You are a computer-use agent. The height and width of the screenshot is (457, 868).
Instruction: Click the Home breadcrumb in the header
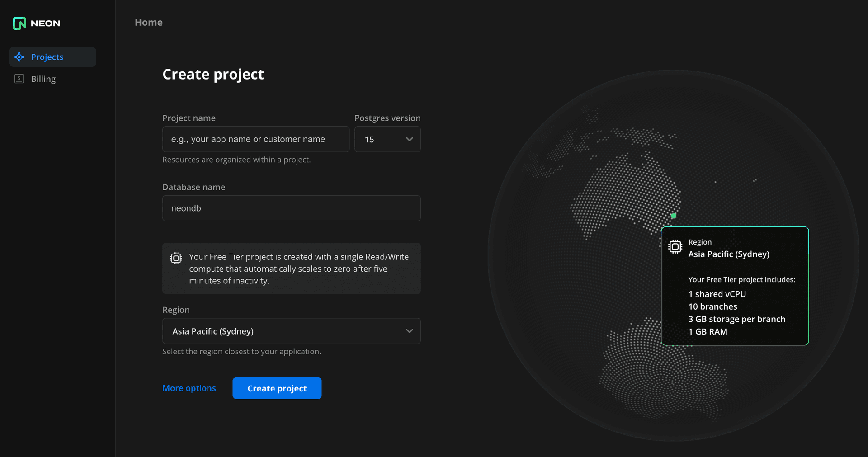(149, 22)
